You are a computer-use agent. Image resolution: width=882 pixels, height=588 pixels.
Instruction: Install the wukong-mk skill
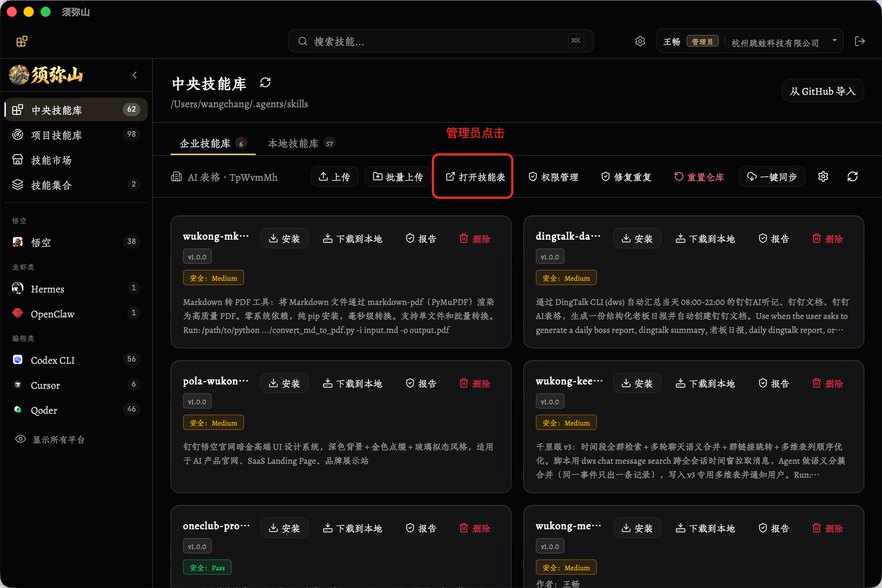pos(284,239)
